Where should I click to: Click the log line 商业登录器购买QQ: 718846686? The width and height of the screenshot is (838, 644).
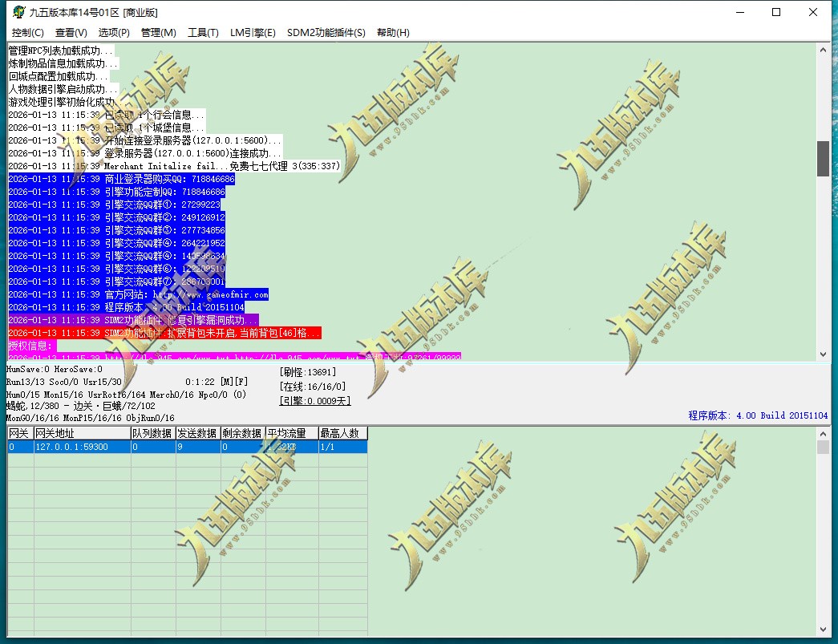(x=121, y=179)
